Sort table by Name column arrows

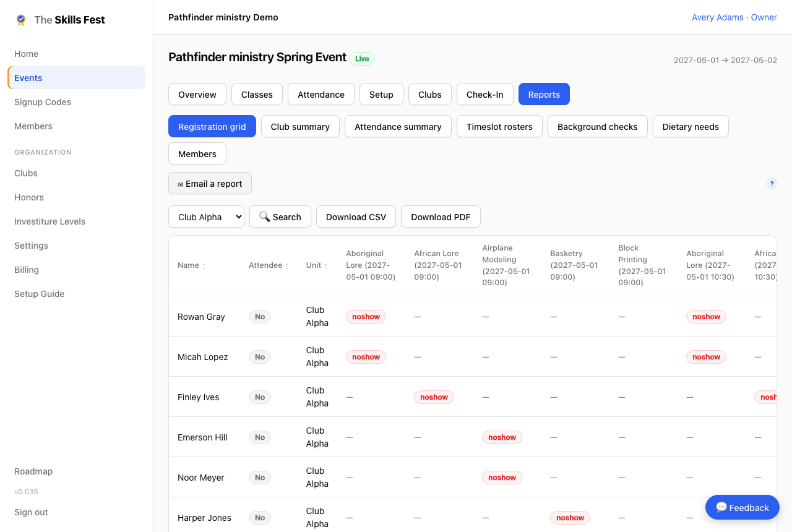tap(204, 266)
